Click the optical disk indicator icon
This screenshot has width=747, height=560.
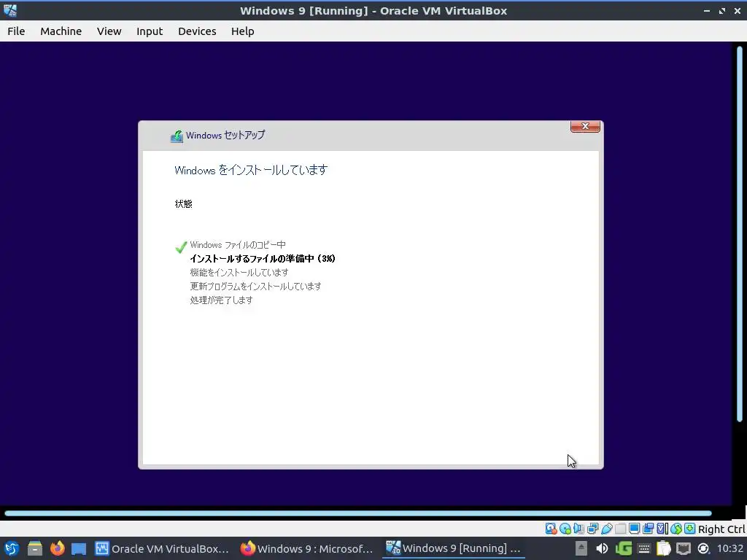(565, 529)
